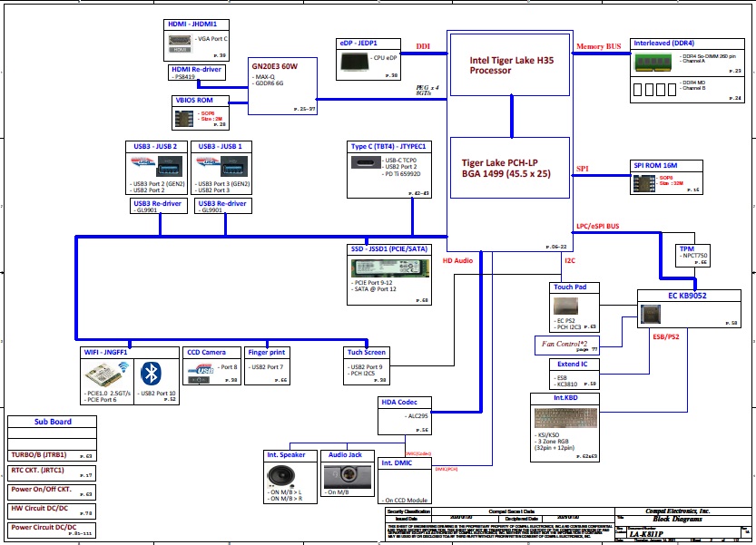The width and height of the screenshot is (756, 545).
Task: Select the GN20E3 60W GPU block
Action: point(282,86)
